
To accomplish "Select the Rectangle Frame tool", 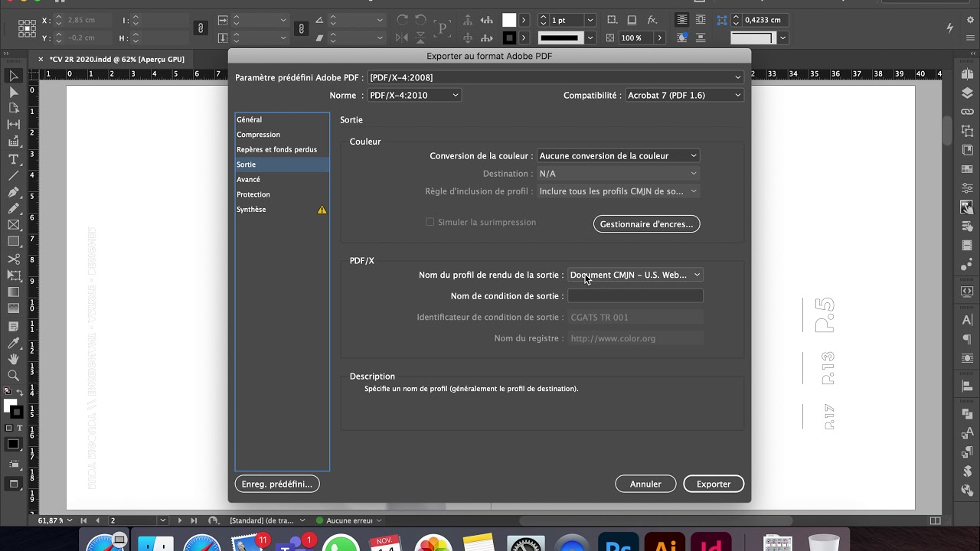I will point(13,225).
